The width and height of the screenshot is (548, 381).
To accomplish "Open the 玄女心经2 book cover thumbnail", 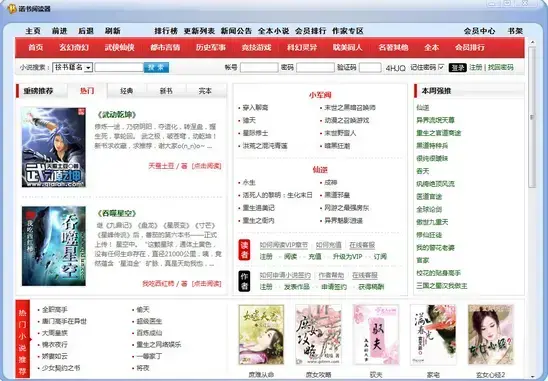I will [491, 335].
